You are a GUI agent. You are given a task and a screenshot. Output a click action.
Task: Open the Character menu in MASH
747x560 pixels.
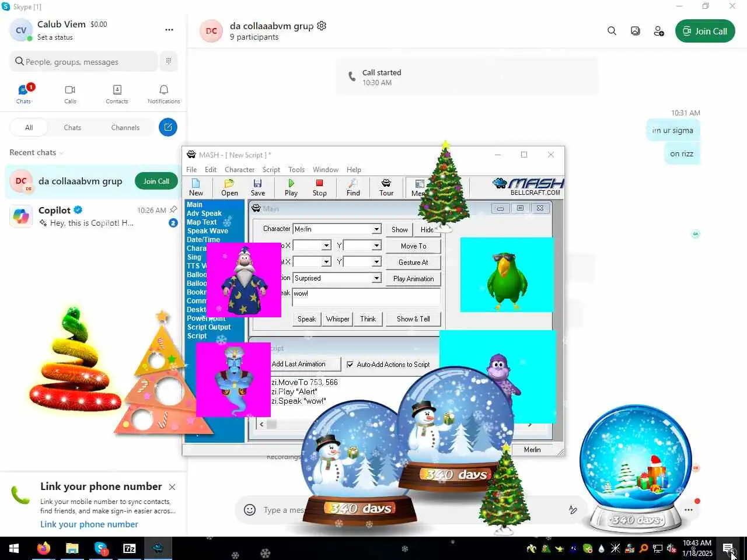(239, 170)
